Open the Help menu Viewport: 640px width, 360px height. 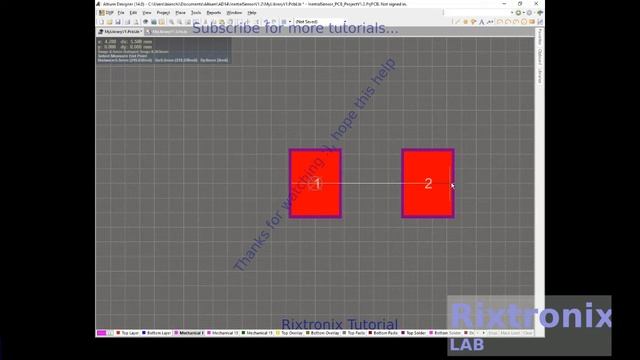click(x=252, y=13)
